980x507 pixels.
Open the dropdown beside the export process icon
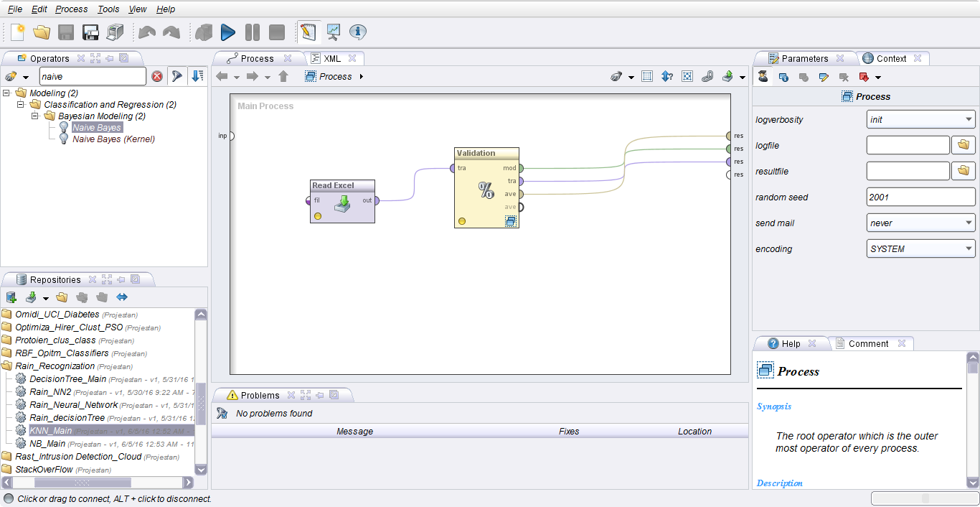743,78
